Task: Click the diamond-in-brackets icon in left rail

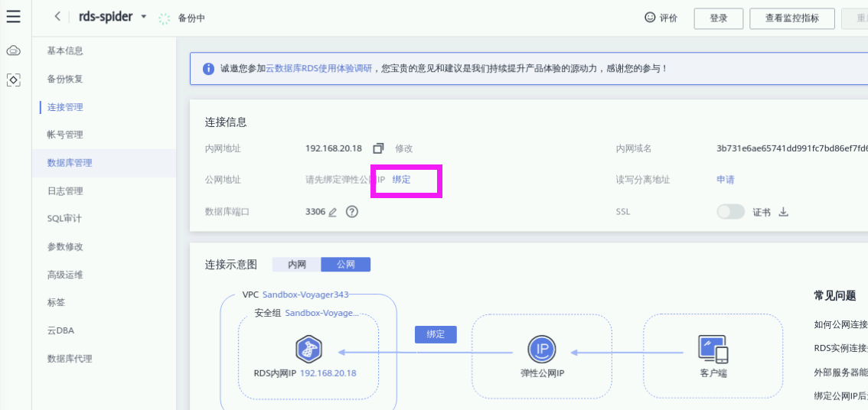Action: point(13,80)
